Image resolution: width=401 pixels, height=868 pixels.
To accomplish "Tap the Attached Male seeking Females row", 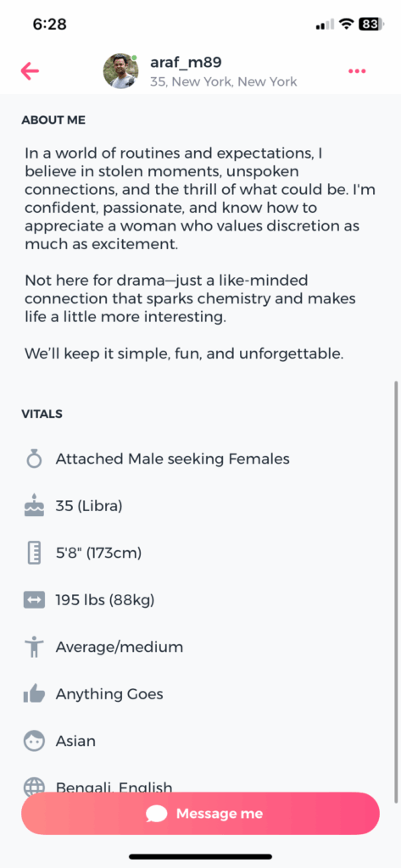I will [x=200, y=459].
